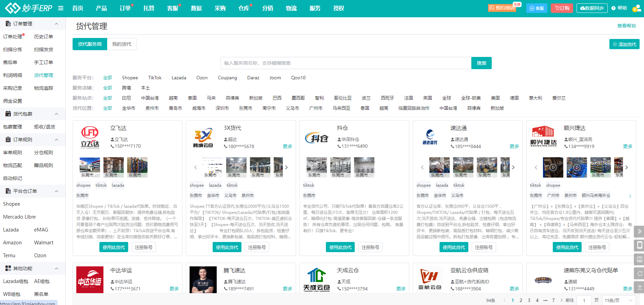Focus the service provider name search field

(346, 63)
